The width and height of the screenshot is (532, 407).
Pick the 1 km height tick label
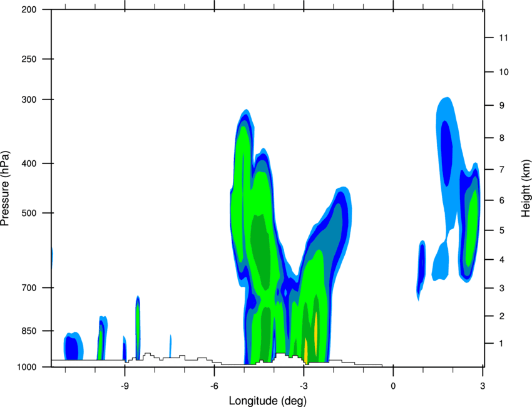pyautogui.click(x=501, y=344)
